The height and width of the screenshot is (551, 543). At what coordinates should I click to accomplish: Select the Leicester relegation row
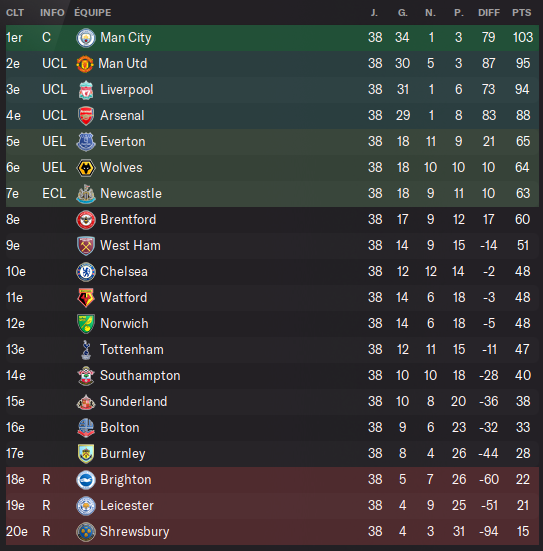pyautogui.click(x=272, y=506)
